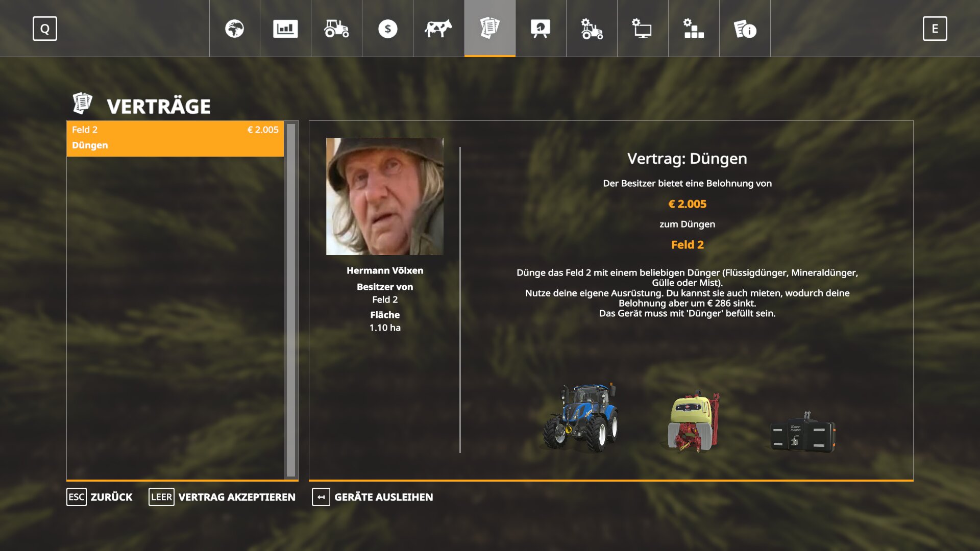Open the animals cow tab

pos(438,29)
